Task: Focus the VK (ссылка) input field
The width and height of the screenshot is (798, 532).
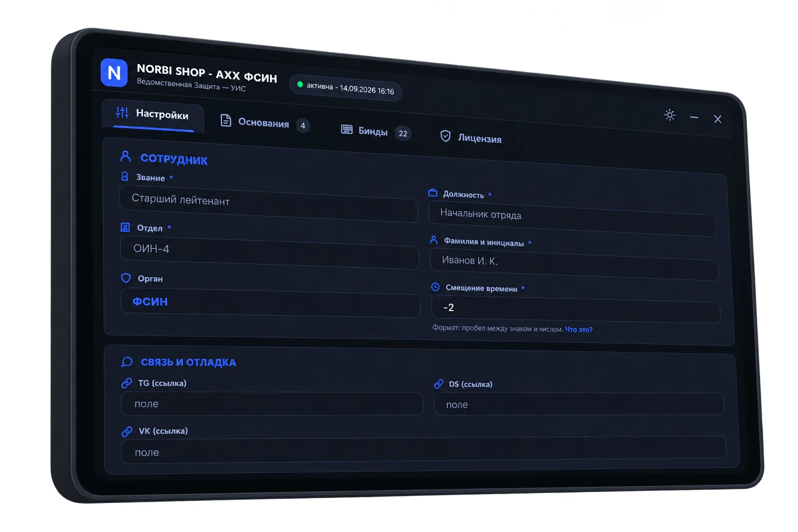Action: tap(423, 450)
